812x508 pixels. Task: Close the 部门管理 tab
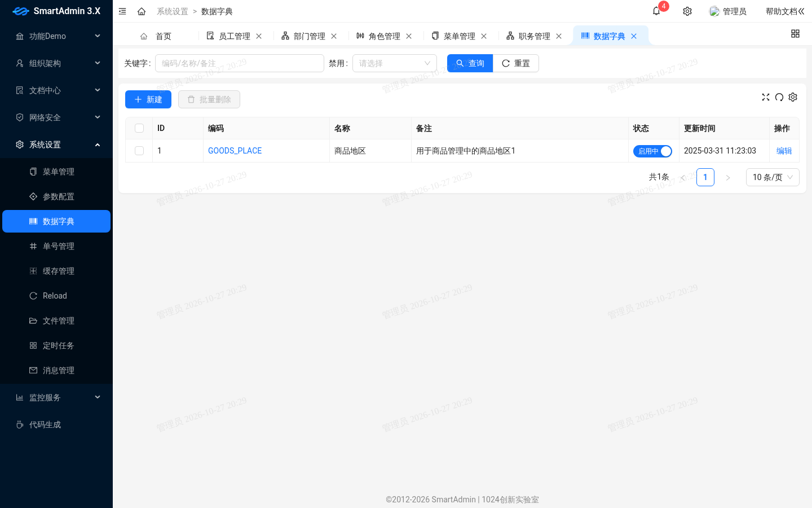334,36
